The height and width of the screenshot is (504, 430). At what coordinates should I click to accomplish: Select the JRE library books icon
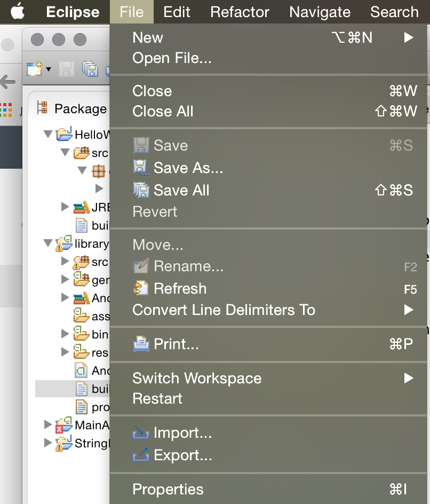[x=82, y=207]
